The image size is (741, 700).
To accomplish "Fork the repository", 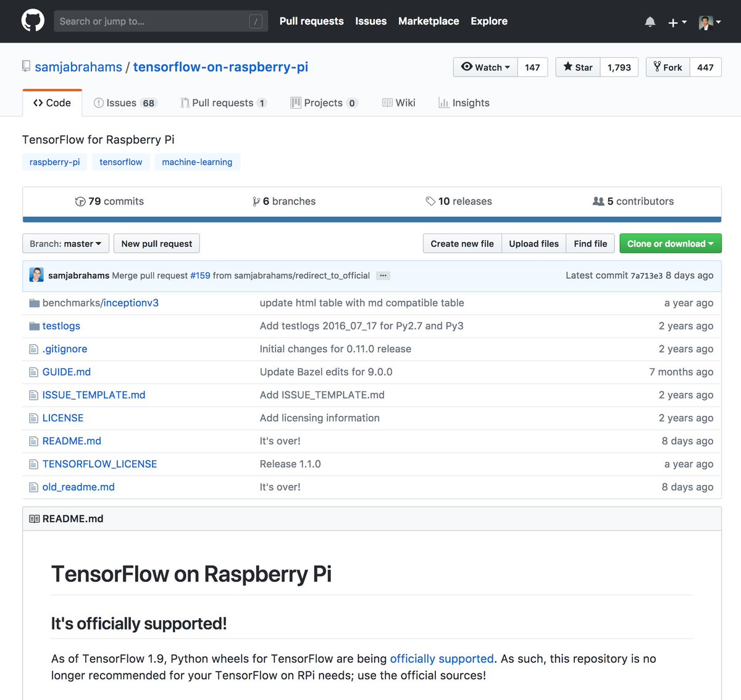I will [x=668, y=67].
